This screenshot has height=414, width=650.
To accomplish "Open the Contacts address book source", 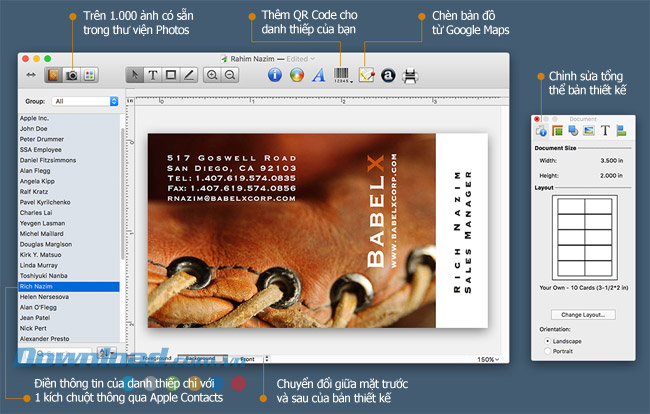I will tap(53, 75).
